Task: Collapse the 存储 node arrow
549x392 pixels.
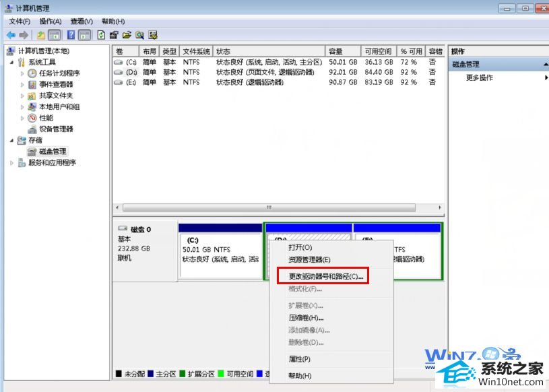Action: tap(12, 141)
